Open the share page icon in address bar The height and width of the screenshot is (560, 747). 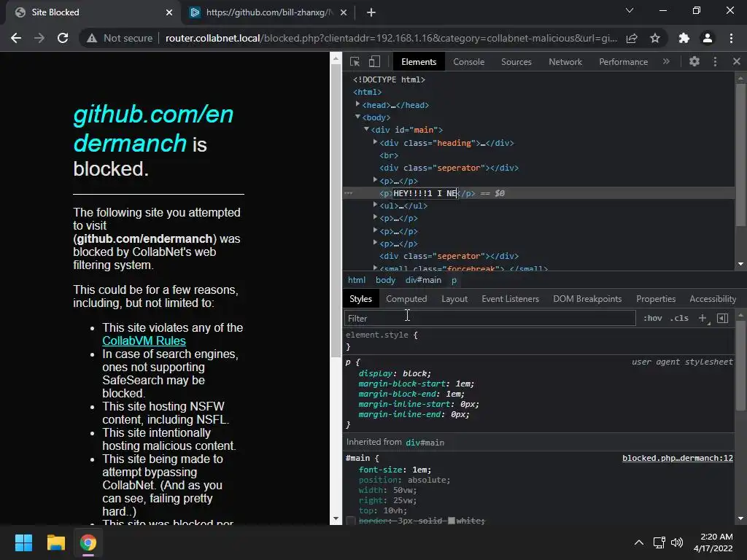pos(632,38)
